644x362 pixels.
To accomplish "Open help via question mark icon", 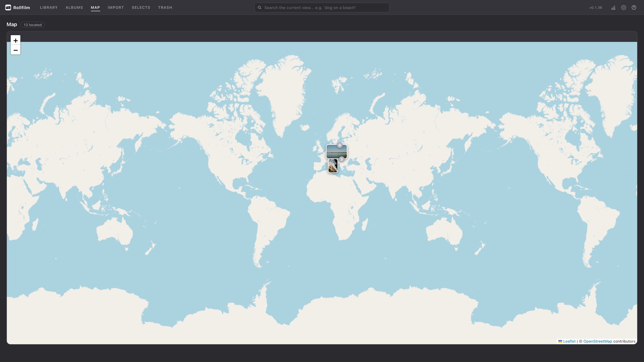I will coord(634,7).
